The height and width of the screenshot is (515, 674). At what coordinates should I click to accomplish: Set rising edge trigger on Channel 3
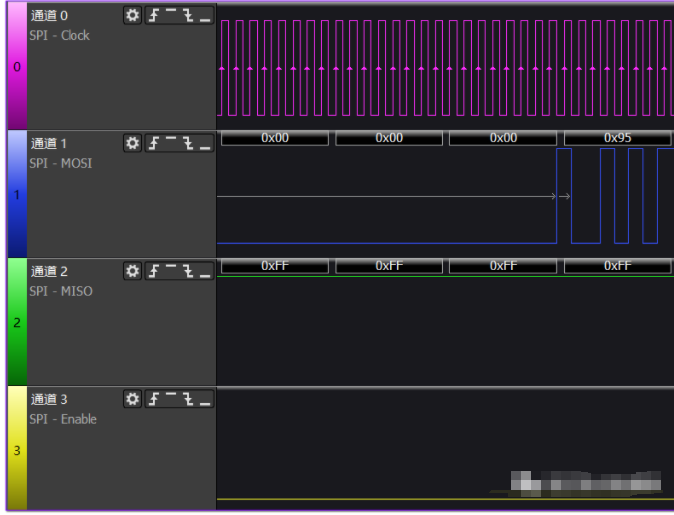point(153,399)
